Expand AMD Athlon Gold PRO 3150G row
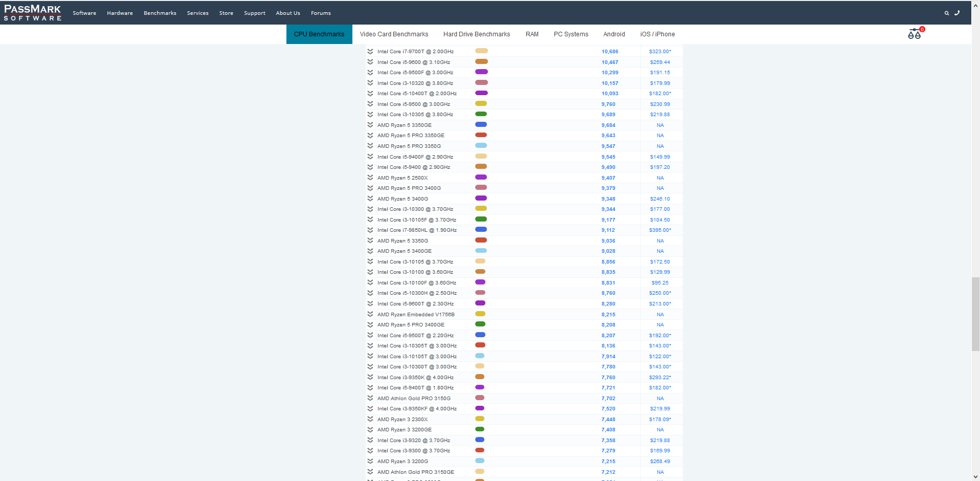 pyautogui.click(x=370, y=398)
